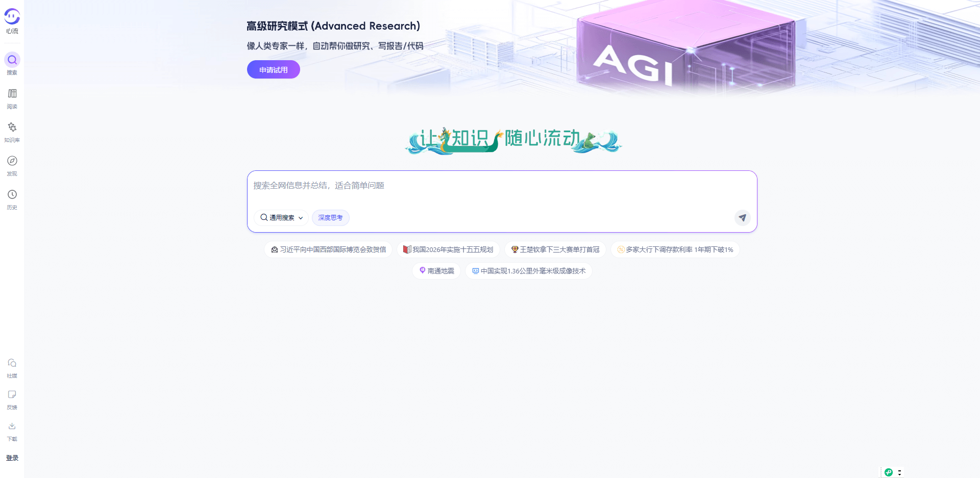Open the 知识库 panel
Viewport: 980px width, 478px height.
pos(12,131)
